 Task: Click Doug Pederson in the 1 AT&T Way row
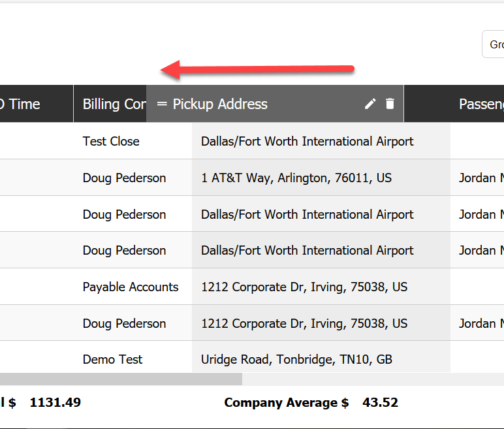124,178
